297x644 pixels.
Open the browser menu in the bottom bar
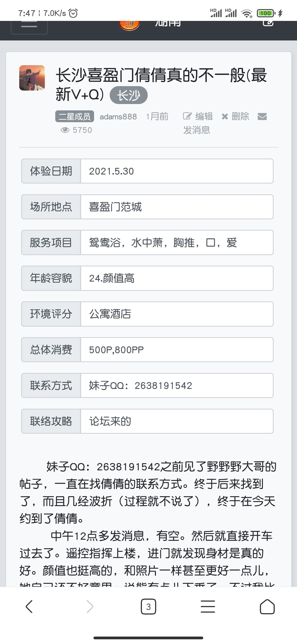pos(208,607)
